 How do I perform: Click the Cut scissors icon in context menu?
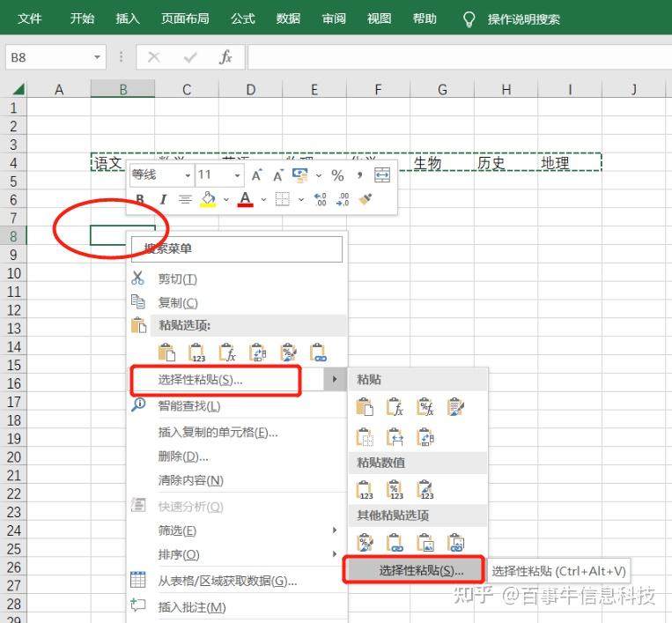(137, 278)
